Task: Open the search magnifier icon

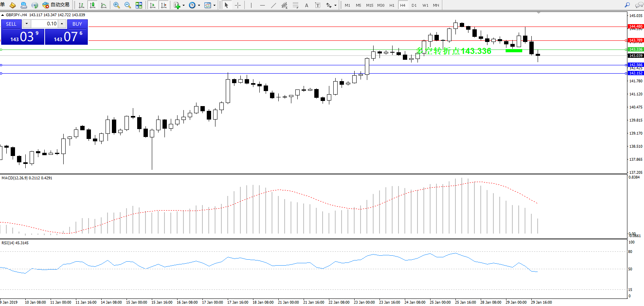Action: click(x=627, y=5)
